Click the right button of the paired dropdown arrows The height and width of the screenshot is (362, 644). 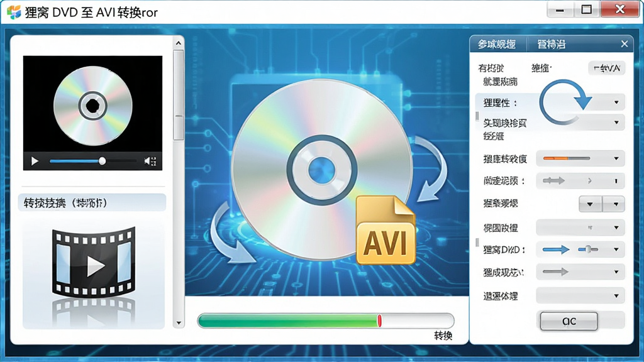pos(614,204)
